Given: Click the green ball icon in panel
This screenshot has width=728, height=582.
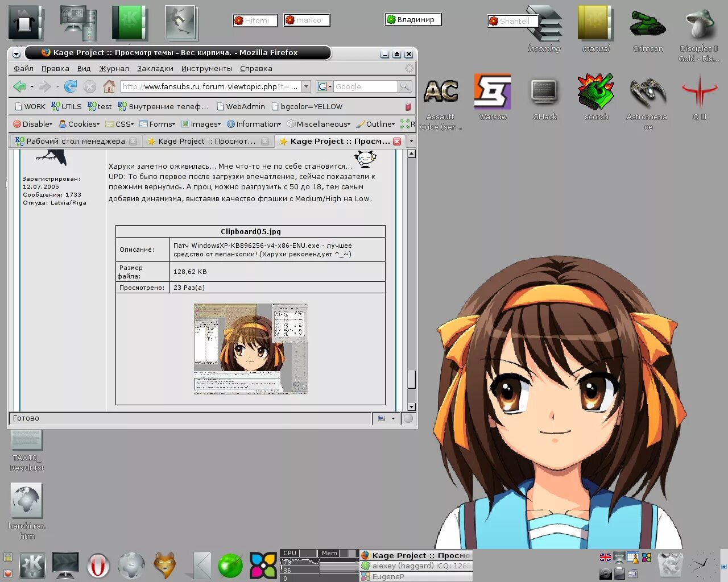Looking at the screenshot, I should (x=230, y=566).
